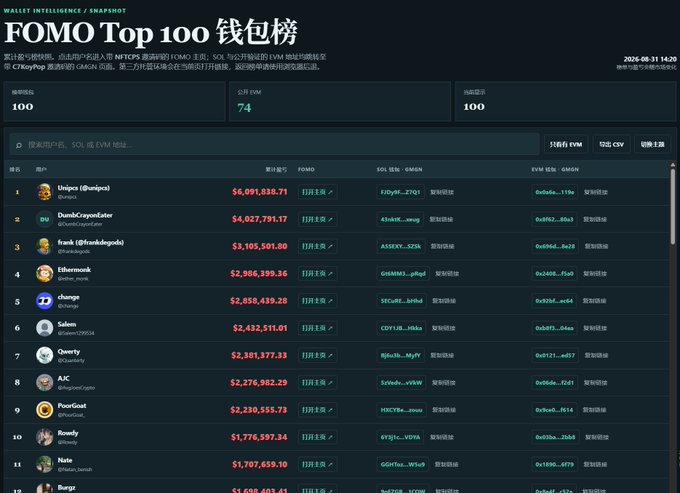Click the timestamp 2026-08-31 14:20
680x493 pixels.
pos(650,59)
